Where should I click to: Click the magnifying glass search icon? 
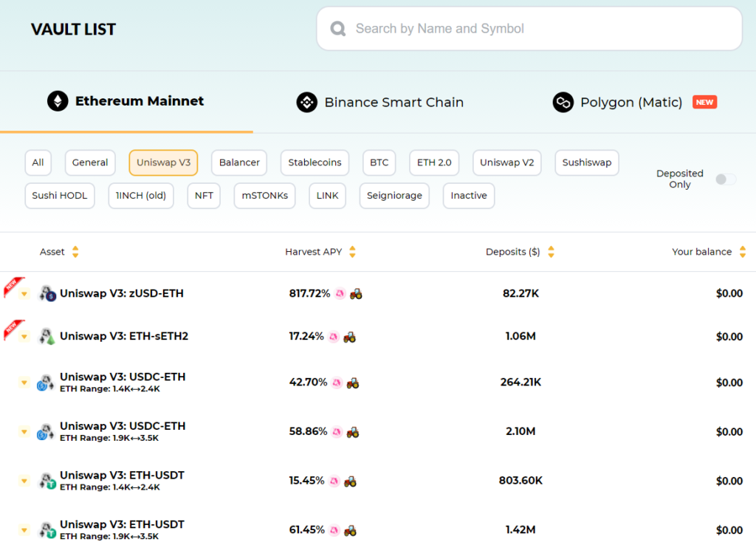(x=338, y=29)
